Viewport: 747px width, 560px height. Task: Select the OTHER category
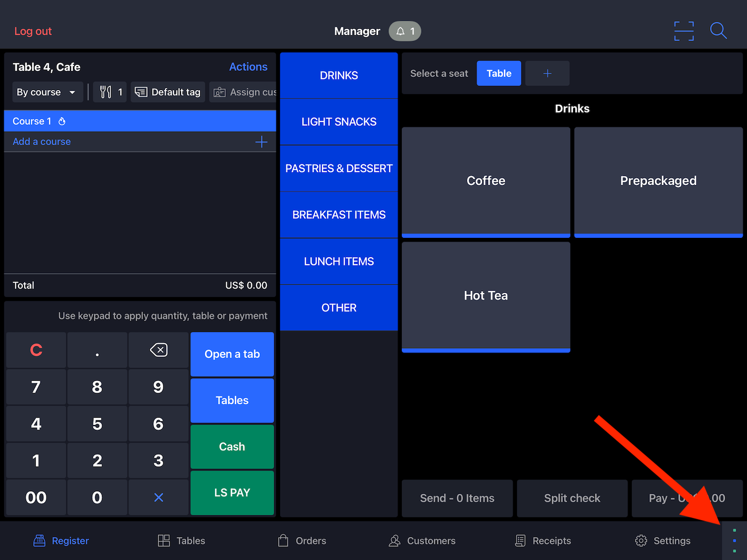(x=339, y=308)
